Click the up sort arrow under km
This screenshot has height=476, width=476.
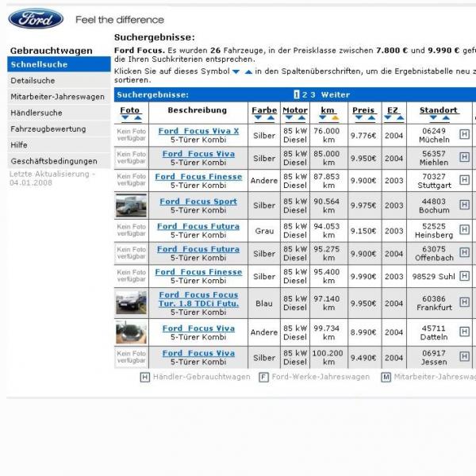pyautogui.click(x=335, y=118)
